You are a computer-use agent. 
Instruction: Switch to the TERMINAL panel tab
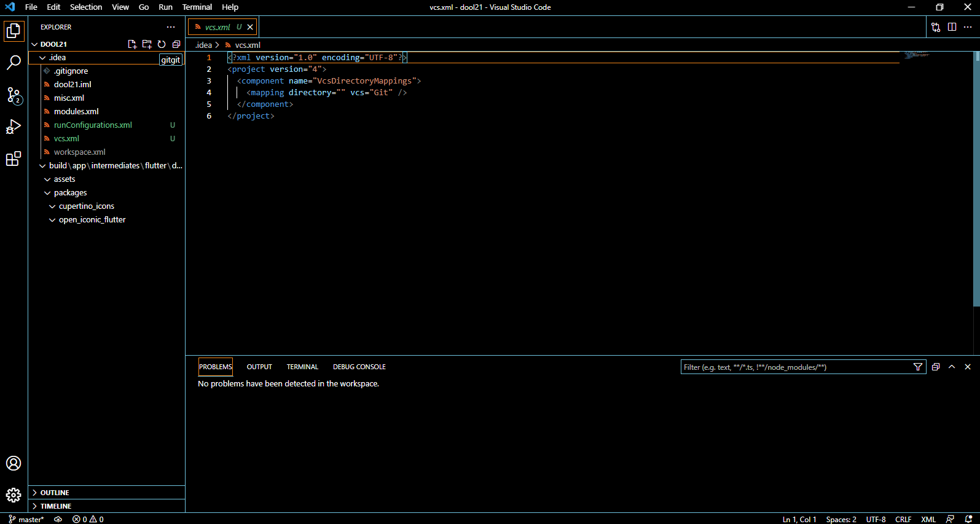pos(302,367)
